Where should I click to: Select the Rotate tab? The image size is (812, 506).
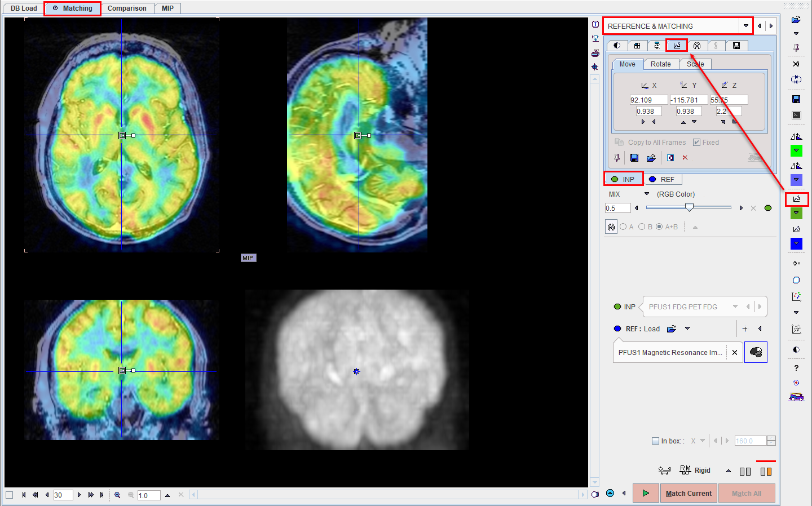(x=661, y=64)
